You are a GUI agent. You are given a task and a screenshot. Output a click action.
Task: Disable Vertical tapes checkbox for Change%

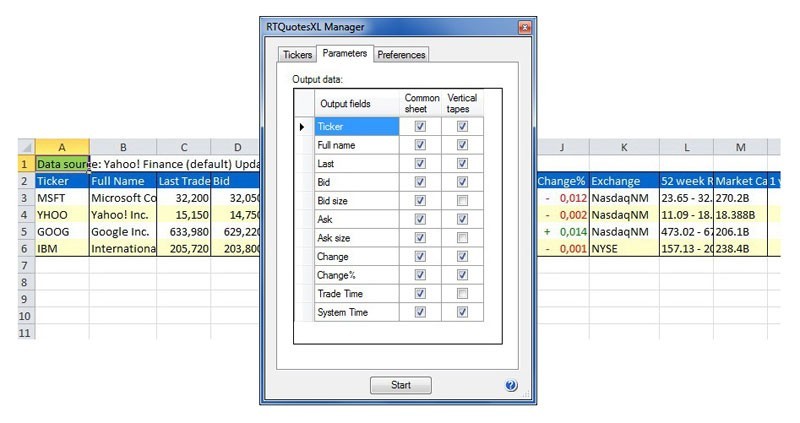click(462, 275)
